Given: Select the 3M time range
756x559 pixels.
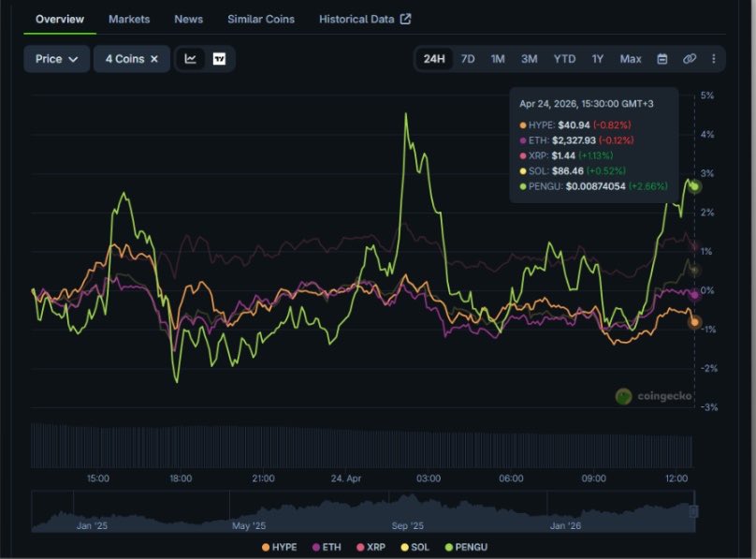Looking at the screenshot, I should (x=529, y=59).
